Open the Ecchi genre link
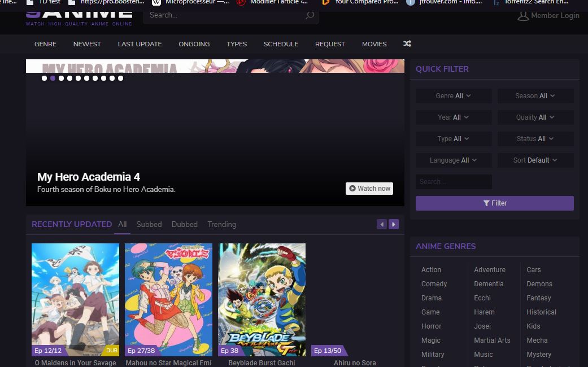This screenshot has width=588, height=367. pyautogui.click(x=482, y=298)
